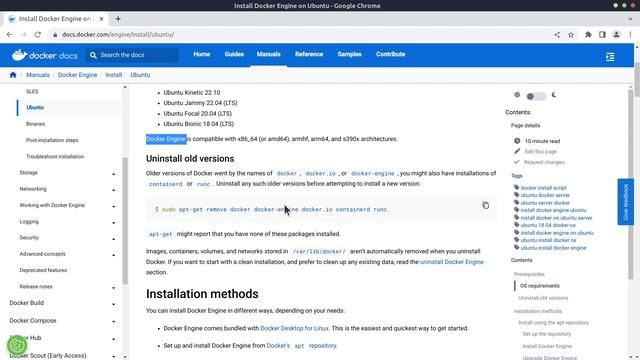
Task: Reload the page
Action: (x=38, y=35)
